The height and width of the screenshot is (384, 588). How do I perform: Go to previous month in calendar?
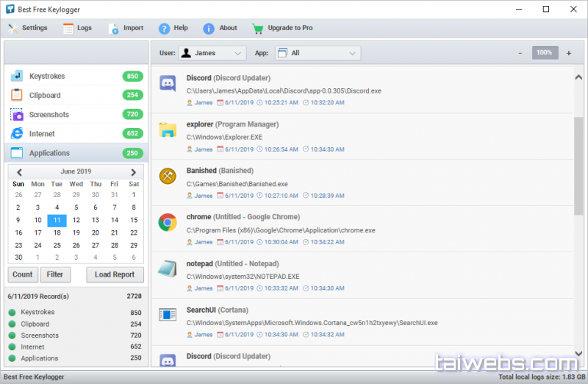click(19, 172)
